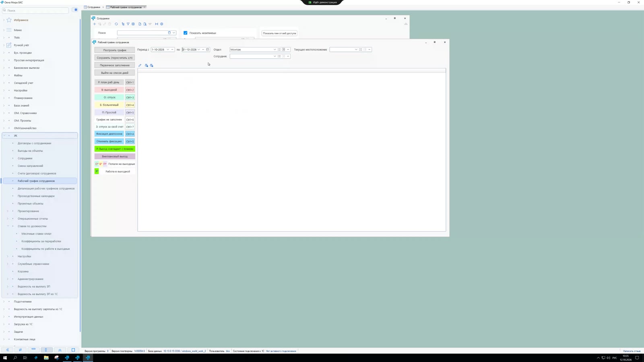Click the pencil edit icon above the schedule grid

coord(140,65)
